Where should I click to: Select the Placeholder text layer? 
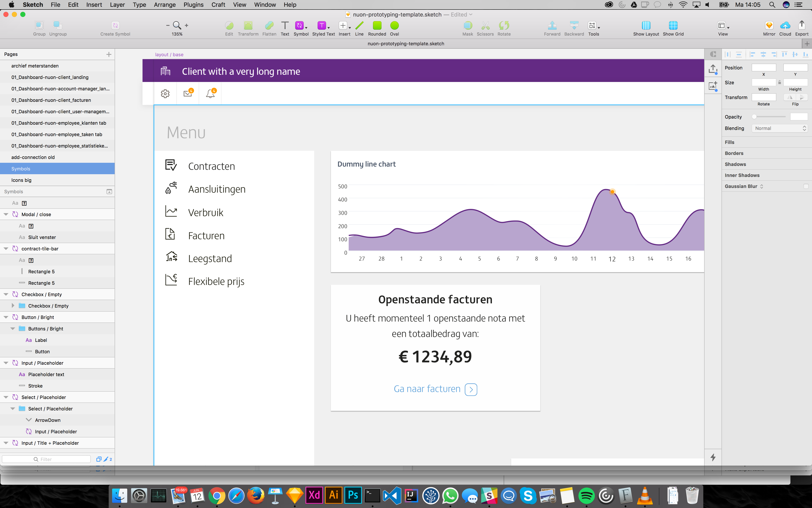[57, 374]
